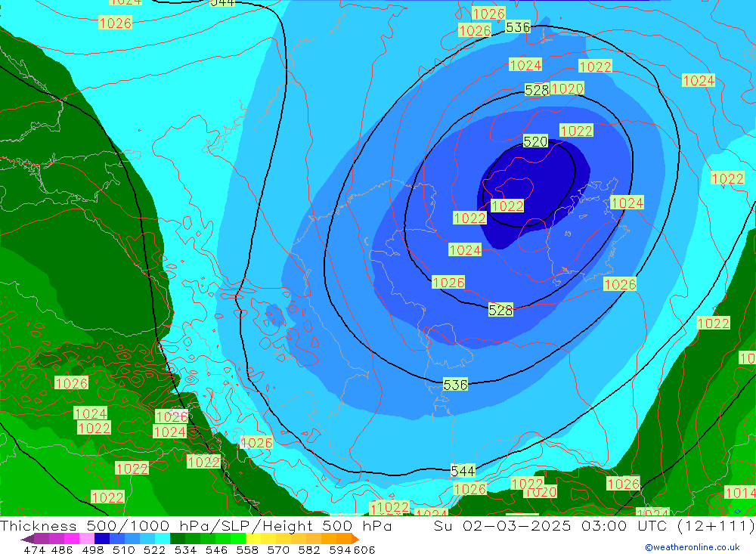
Task: Click the 544 label near the bottom
Action: 463,471
